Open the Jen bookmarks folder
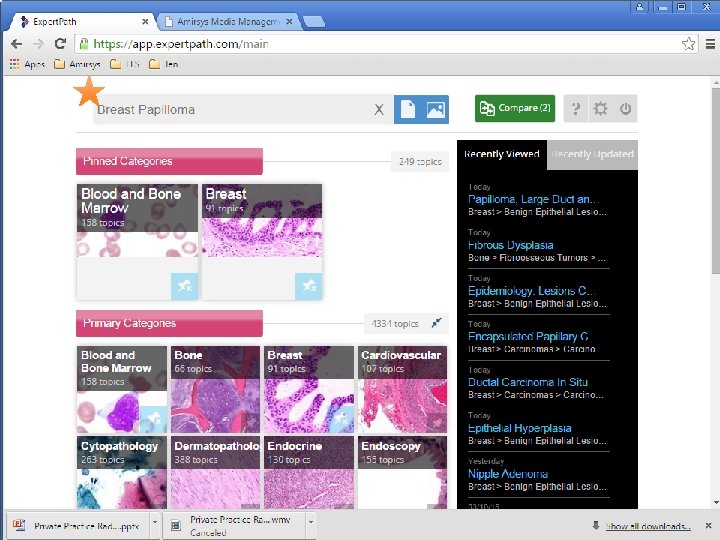 tap(164, 64)
